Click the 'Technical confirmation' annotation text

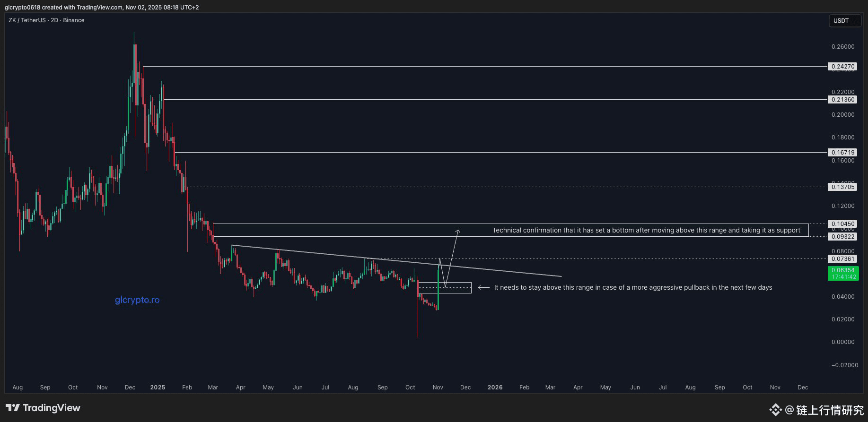[x=647, y=231]
